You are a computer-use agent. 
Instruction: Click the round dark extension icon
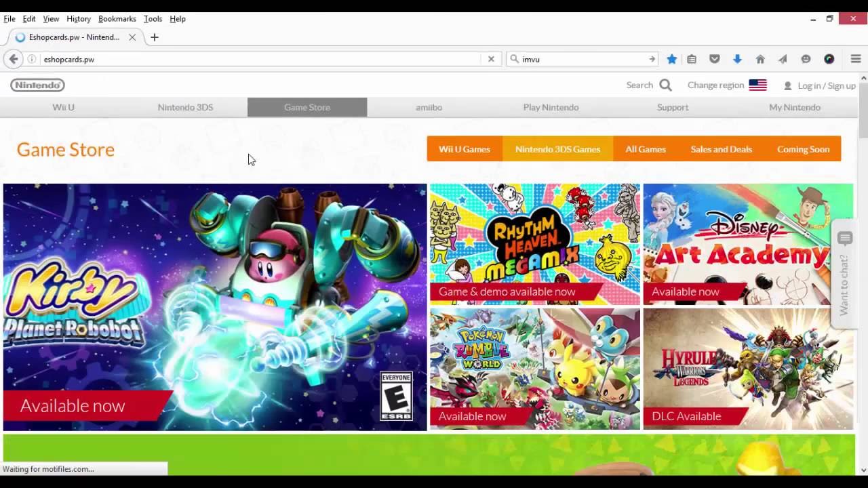829,59
